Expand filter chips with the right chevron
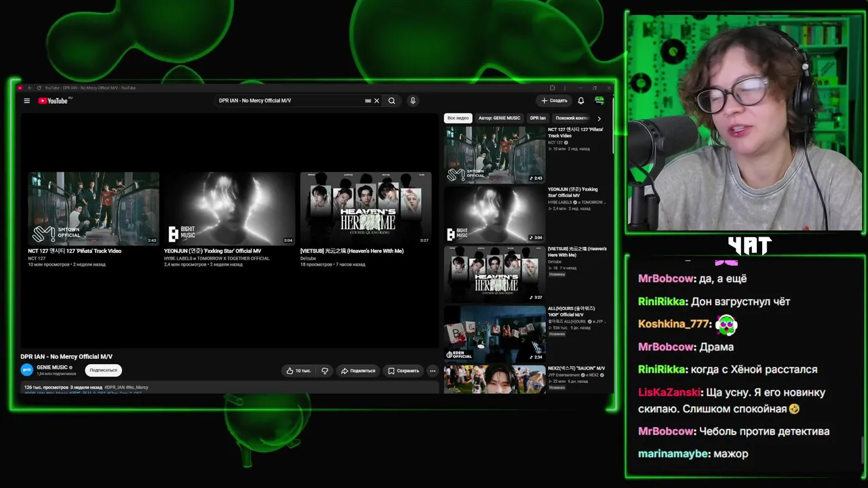This screenshot has width=868, height=488. [x=599, y=119]
